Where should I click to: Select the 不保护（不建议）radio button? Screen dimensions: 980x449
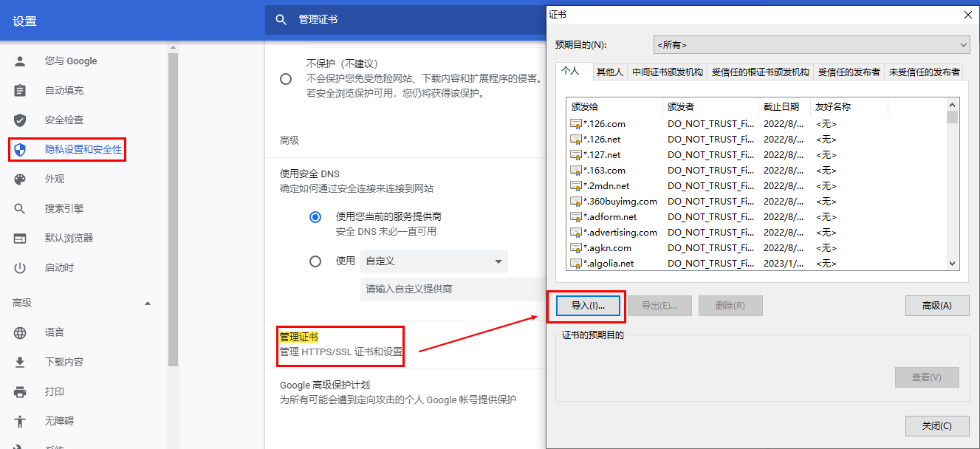click(x=286, y=79)
